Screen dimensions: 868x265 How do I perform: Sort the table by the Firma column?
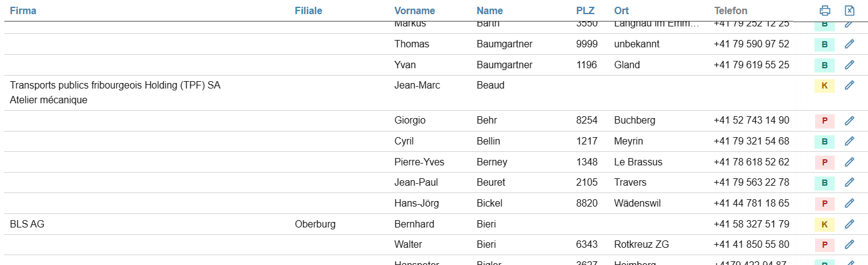coord(23,10)
